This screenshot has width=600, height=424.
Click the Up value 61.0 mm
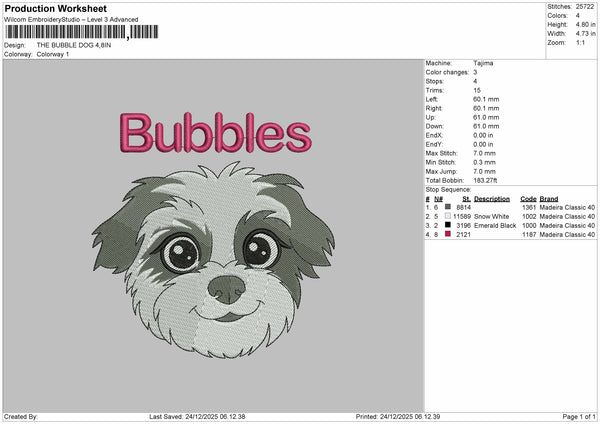pos(486,117)
